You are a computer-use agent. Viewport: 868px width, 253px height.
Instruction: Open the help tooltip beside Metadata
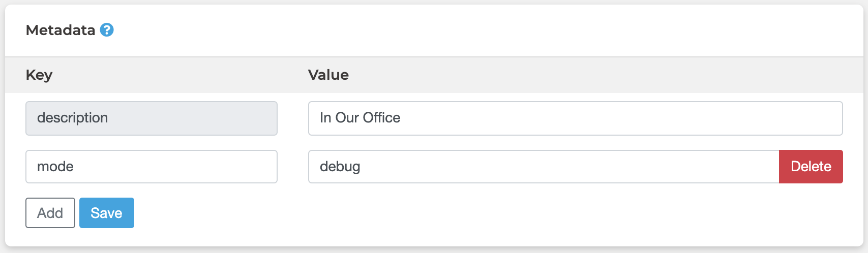coord(107,30)
